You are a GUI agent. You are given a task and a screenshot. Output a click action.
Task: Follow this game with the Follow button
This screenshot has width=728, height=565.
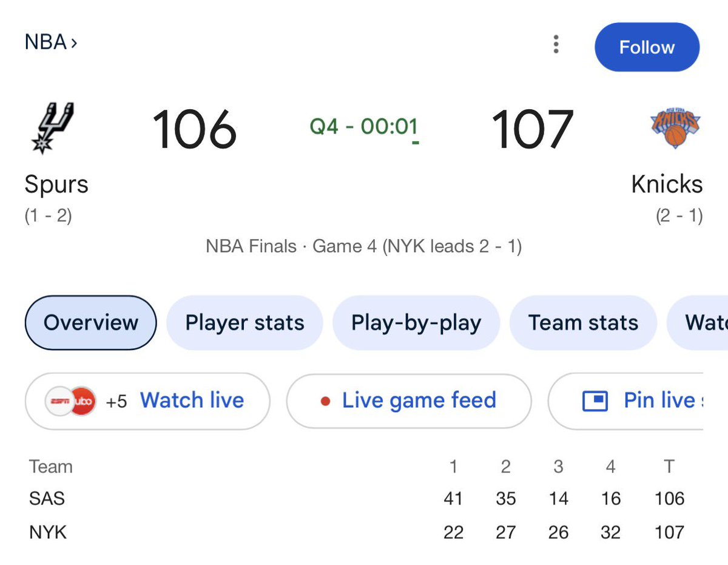pyautogui.click(x=647, y=47)
